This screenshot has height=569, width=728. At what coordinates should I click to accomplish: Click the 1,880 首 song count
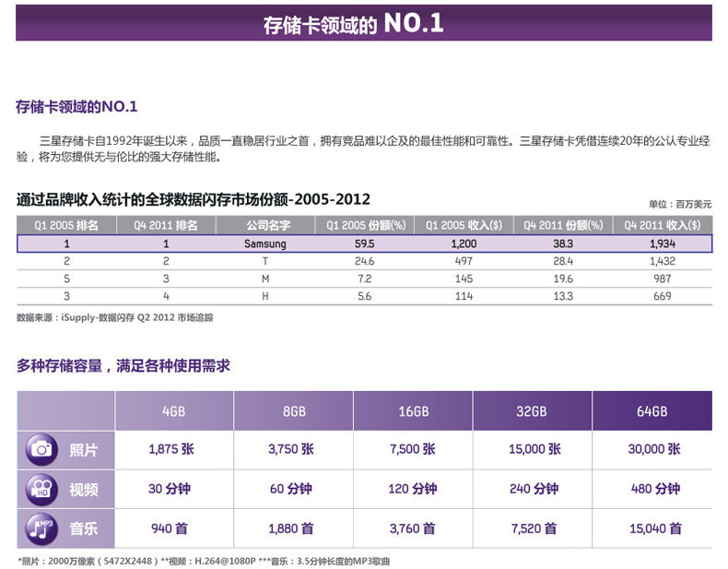[x=291, y=528]
